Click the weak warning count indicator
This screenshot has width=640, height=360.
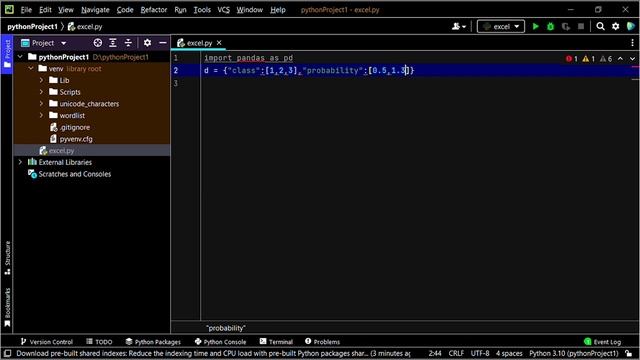[x=606, y=59]
